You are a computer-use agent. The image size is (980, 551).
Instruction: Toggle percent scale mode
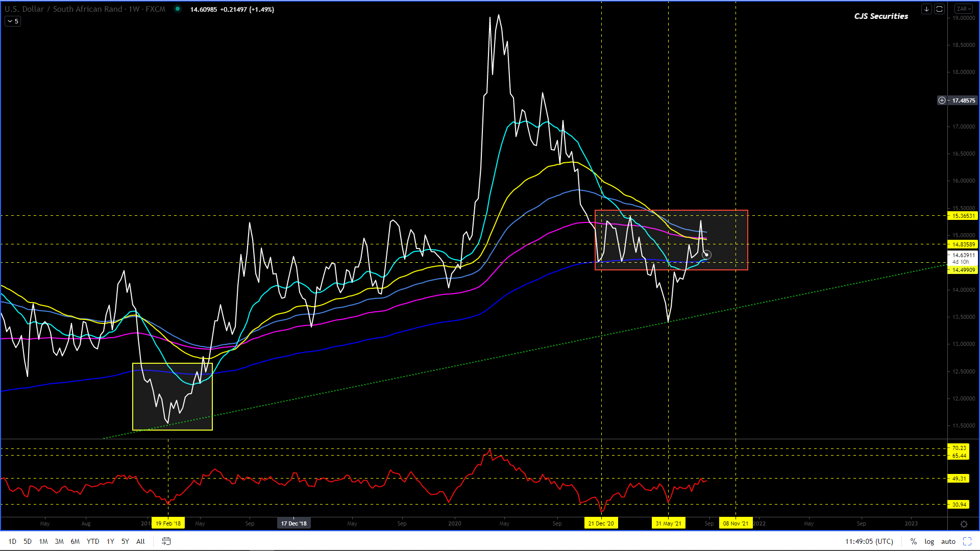[x=913, y=541]
